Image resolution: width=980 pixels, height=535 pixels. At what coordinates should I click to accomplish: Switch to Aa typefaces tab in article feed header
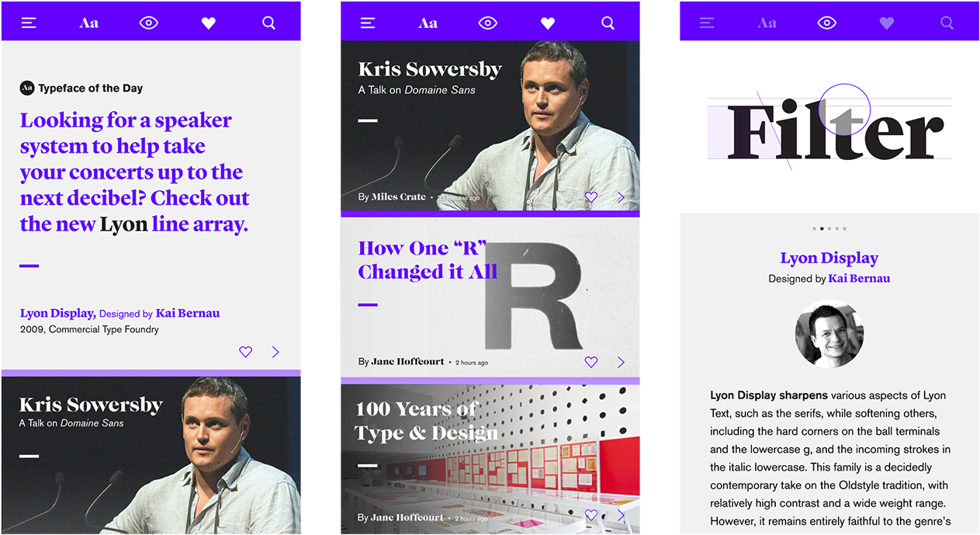click(428, 23)
